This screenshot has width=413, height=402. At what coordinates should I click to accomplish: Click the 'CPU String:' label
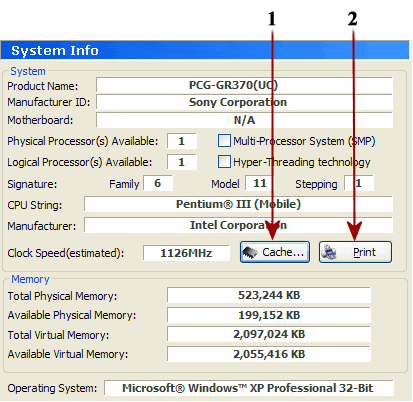pyautogui.click(x=35, y=205)
